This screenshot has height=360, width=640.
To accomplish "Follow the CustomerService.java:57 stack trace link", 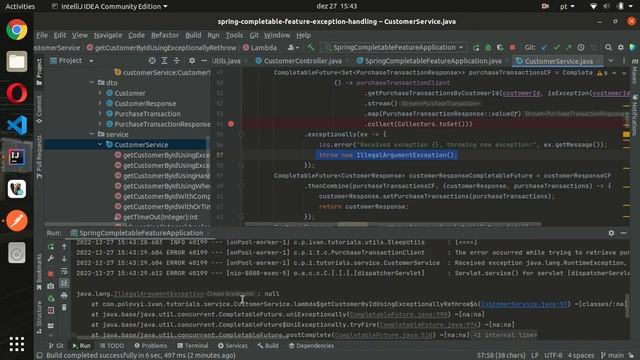I will point(524,304).
